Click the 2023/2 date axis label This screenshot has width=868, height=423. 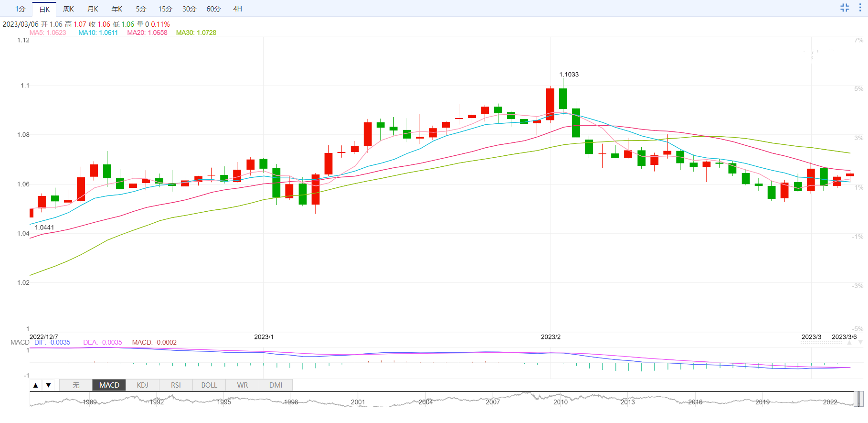[550, 337]
